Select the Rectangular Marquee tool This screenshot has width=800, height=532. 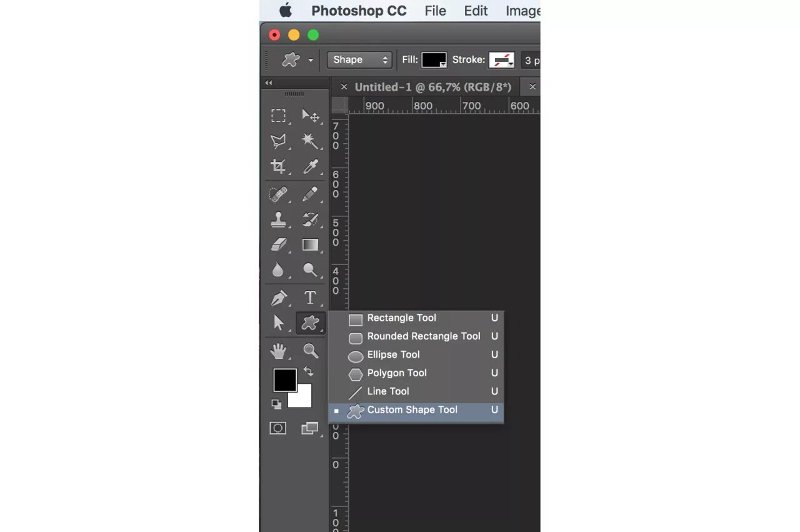[278, 116]
